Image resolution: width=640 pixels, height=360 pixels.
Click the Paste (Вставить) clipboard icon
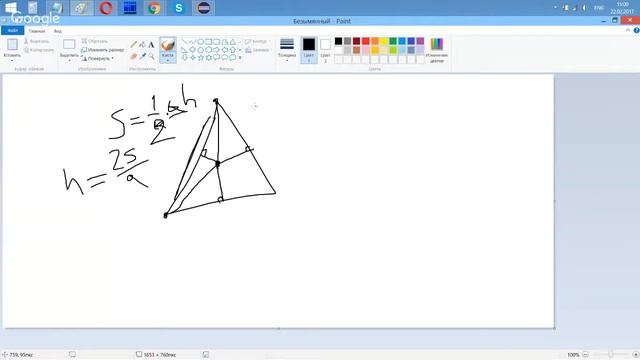[x=12, y=44]
